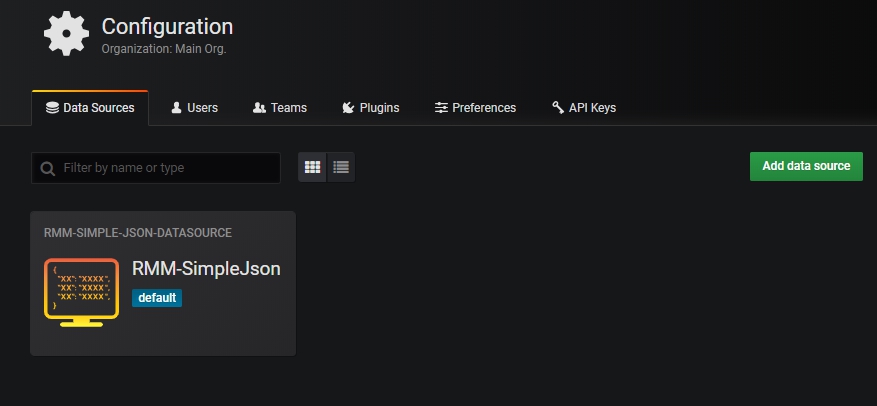877x406 pixels.
Task: Click the magnifier icon in filter box
Action: (47, 168)
